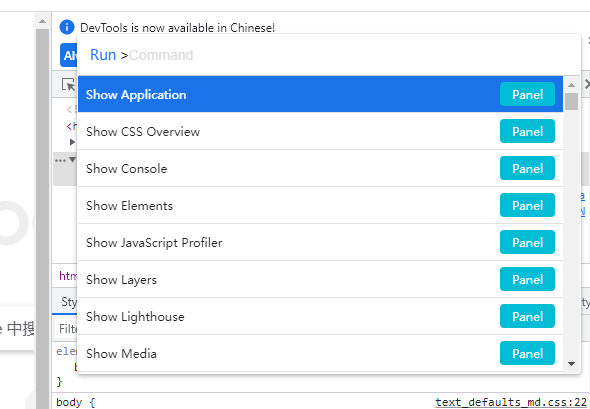
Task: Open Show Layers panel command
Action: click(320, 279)
